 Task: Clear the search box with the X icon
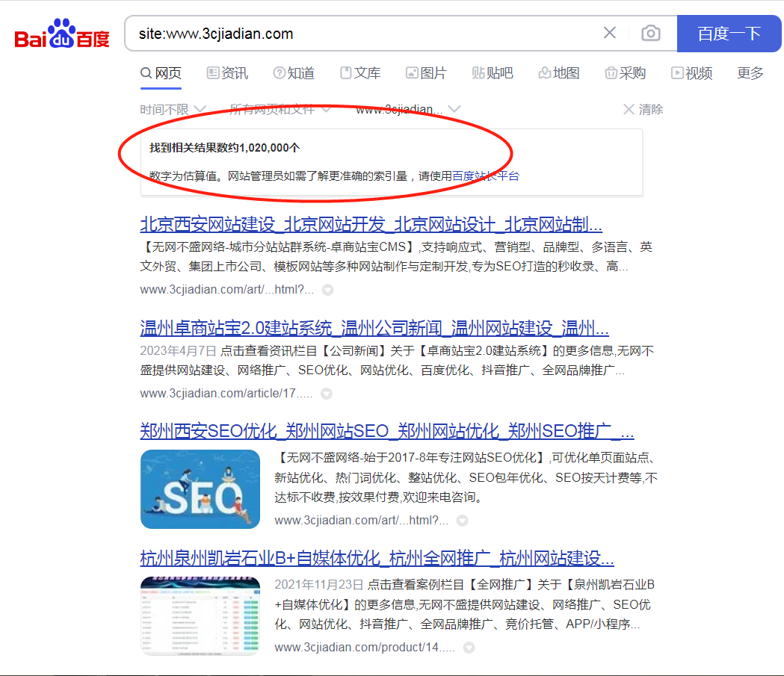pyautogui.click(x=610, y=33)
